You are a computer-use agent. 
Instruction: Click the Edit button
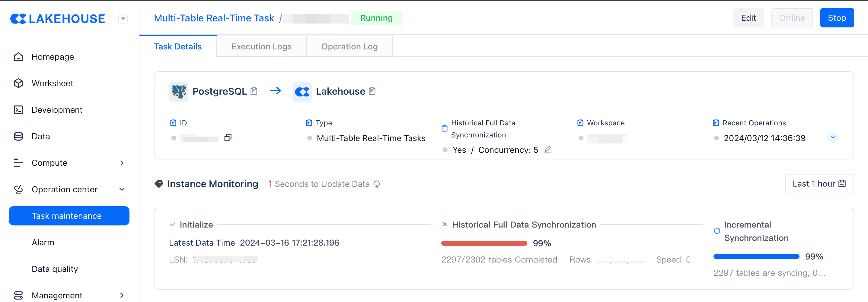click(748, 18)
